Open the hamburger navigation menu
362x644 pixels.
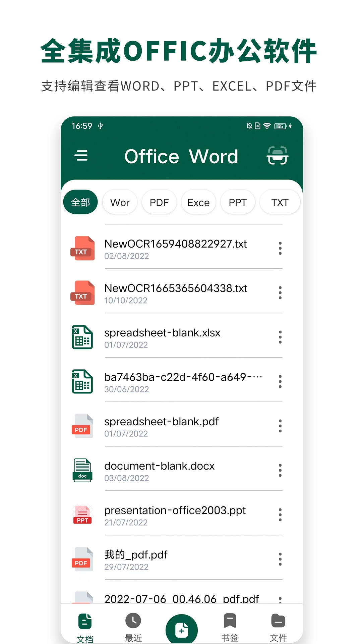pyautogui.click(x=81, y=156)
